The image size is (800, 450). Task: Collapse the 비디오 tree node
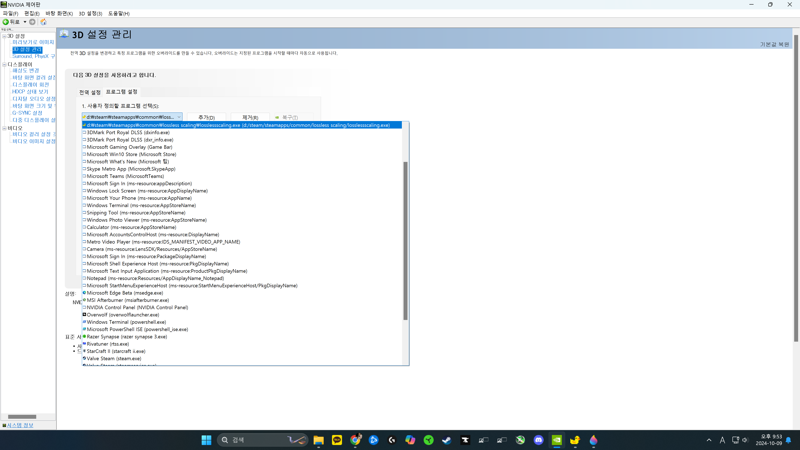coord(4,129)
